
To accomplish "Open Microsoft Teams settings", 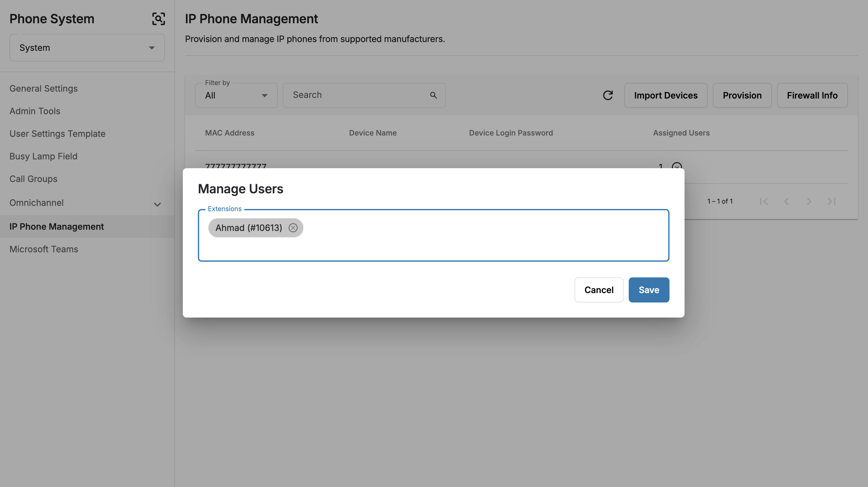I will (44, 249).
